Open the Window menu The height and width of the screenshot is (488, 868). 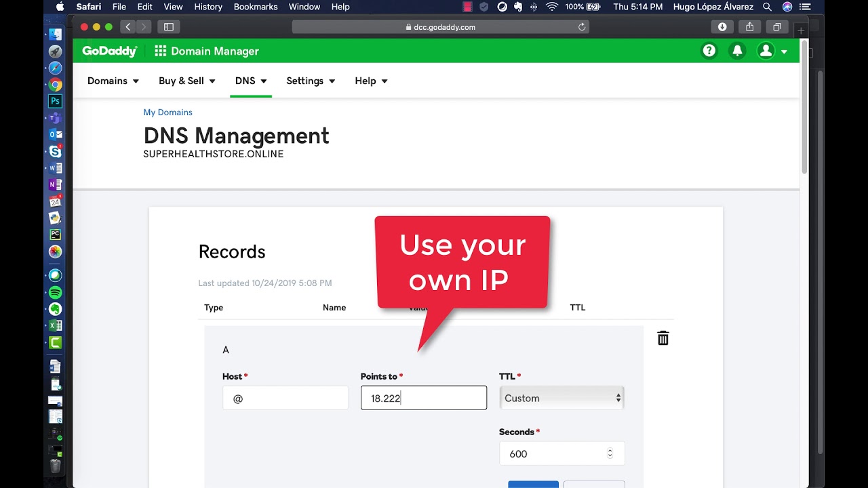coord(304,7)
